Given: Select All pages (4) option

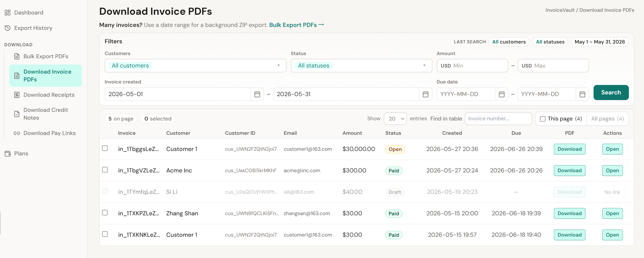Looking at the screenshot, I should click(x=607, y=119).
